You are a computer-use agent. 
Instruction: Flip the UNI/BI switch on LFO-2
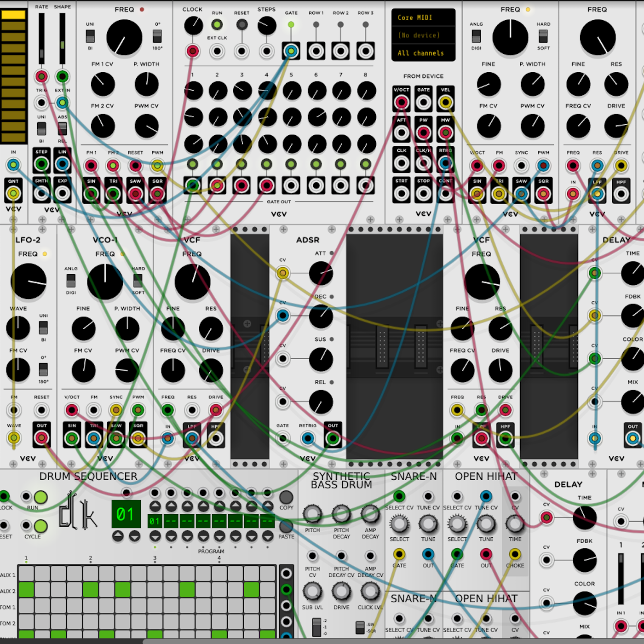pyautogui.click(x=43, y=328)
